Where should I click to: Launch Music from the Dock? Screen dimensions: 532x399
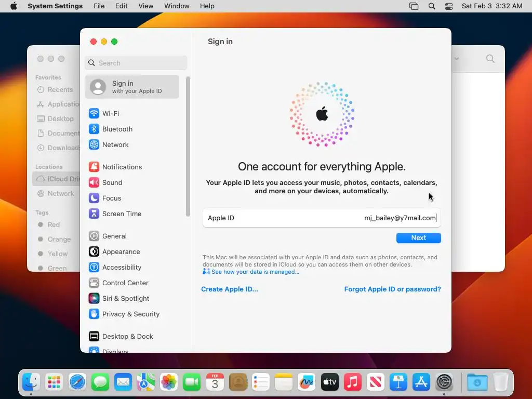[x=353, y=382]
